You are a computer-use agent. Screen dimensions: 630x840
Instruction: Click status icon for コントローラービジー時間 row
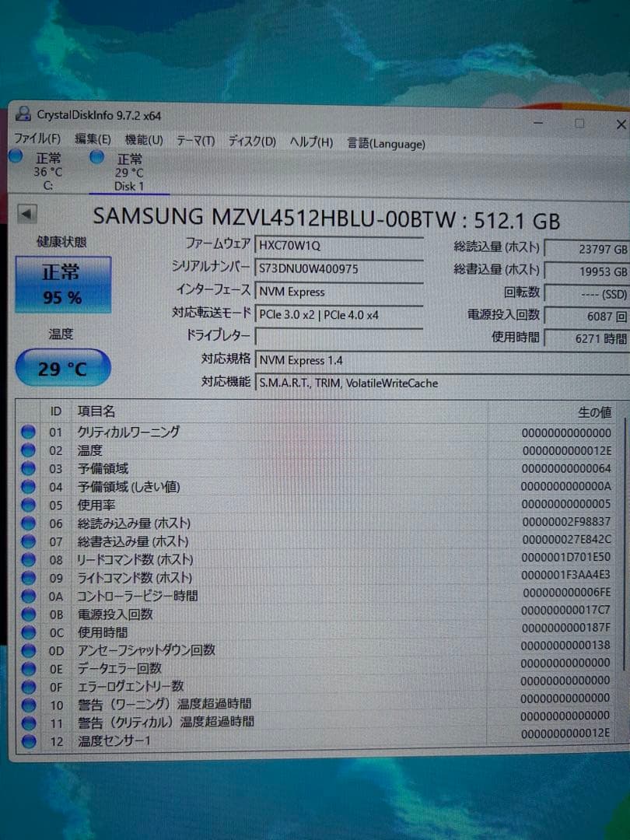coord(29,596)
